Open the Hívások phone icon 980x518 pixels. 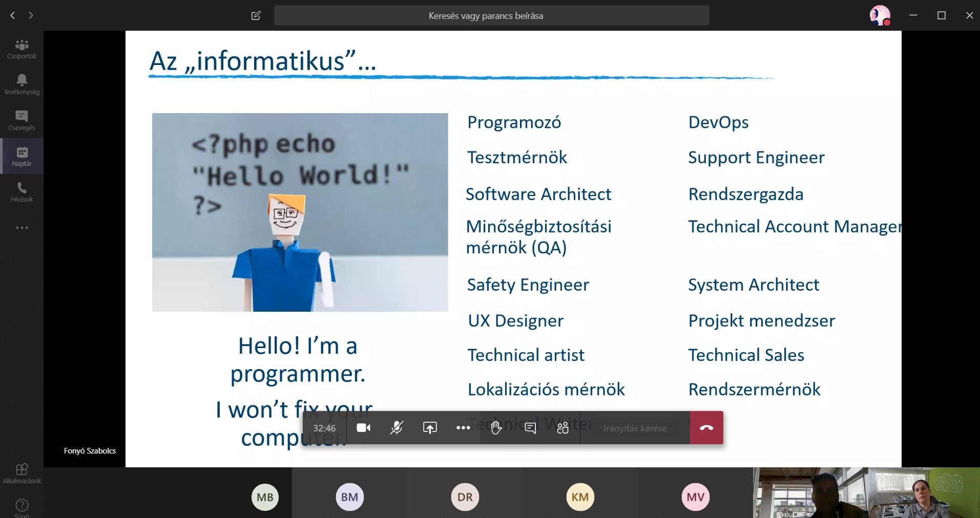pyautogui.click(x=22, y=192)
